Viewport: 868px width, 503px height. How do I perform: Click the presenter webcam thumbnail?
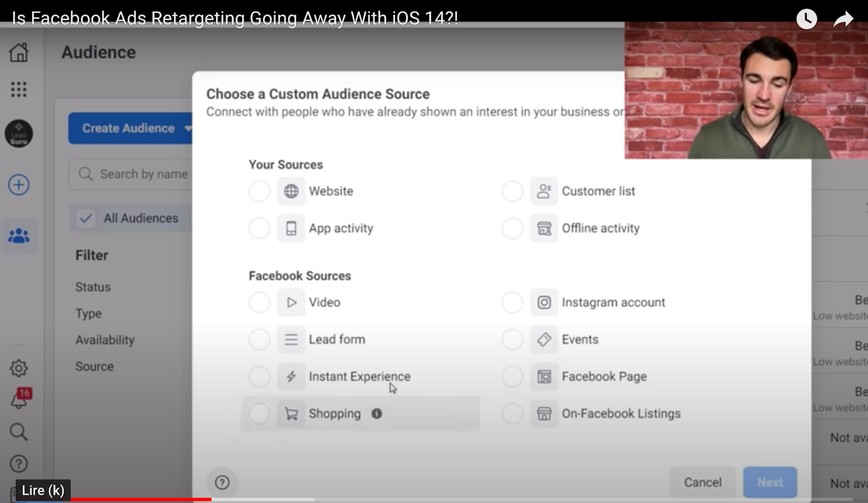pyautogui.click(x=746, y=91)
